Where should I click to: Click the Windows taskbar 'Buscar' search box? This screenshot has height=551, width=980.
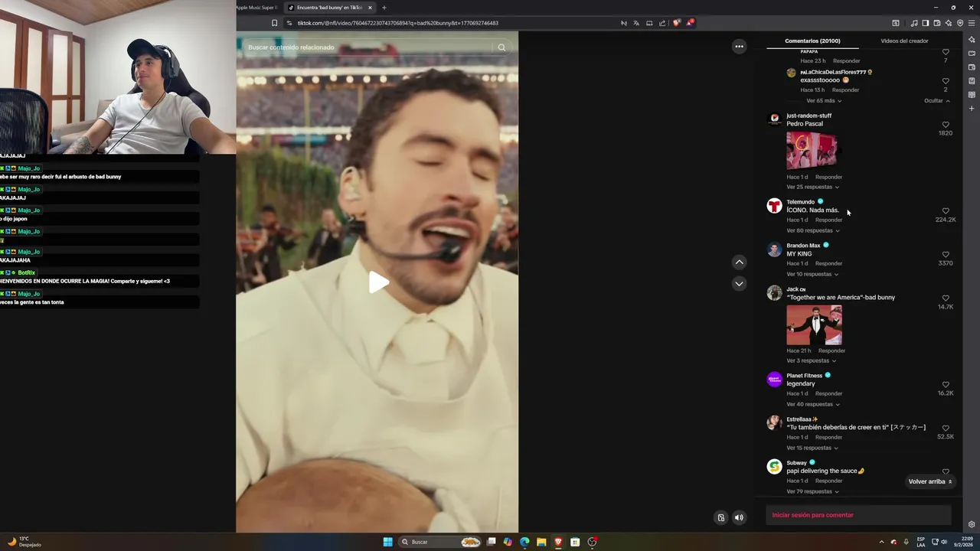tap(441, 542)
